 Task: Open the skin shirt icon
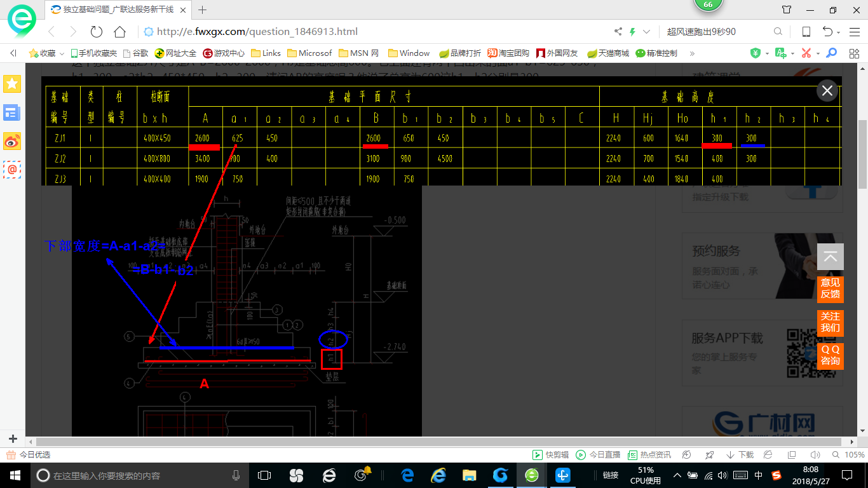787,10
